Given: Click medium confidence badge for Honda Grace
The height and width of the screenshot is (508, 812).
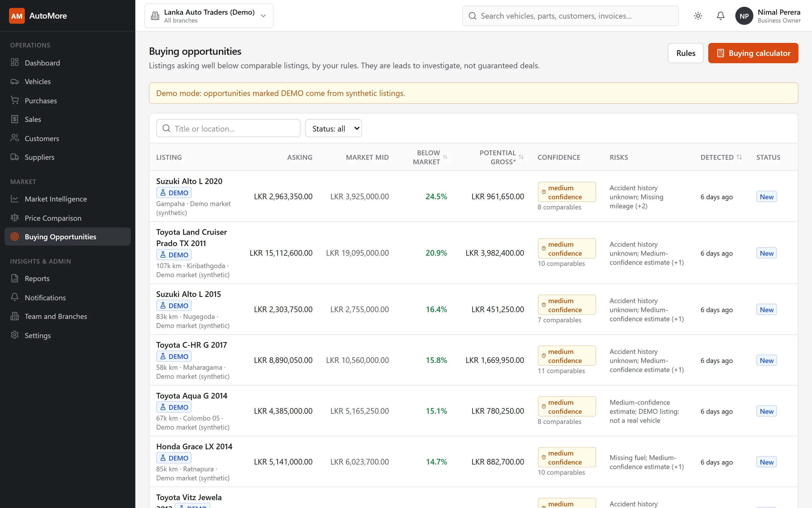Looking at the screenshot, I should click(567, 457).
